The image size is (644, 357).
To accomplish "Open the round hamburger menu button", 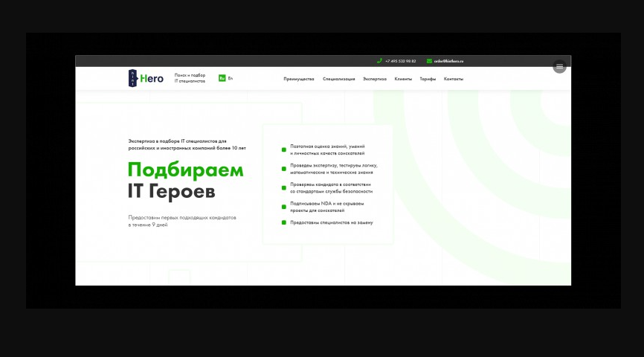I will pos(559,66).
